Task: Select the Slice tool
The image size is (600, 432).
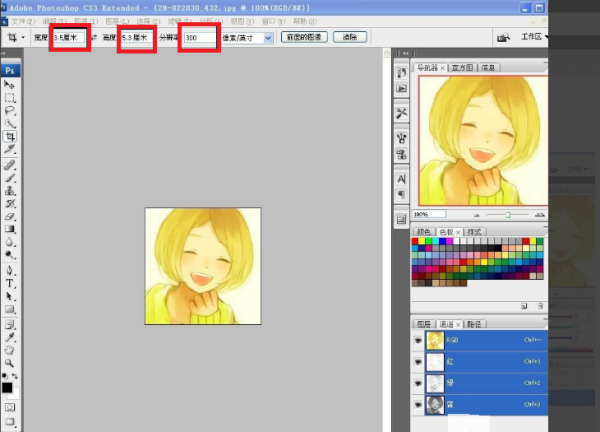Action: click(x=10, y=149)
